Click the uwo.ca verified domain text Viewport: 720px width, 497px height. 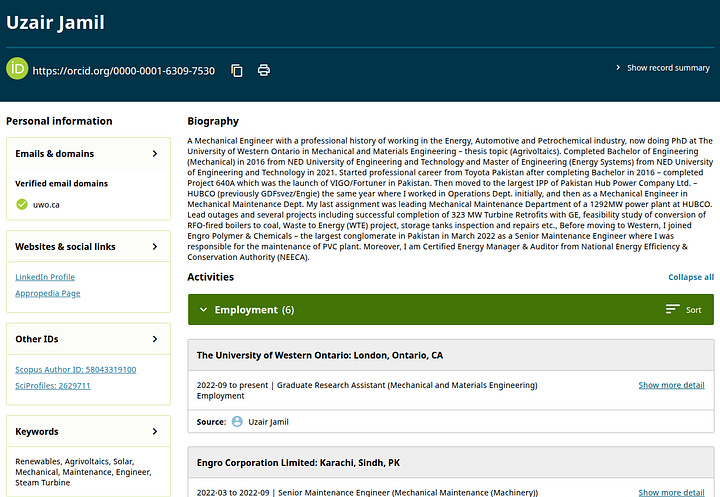(46, 205)
